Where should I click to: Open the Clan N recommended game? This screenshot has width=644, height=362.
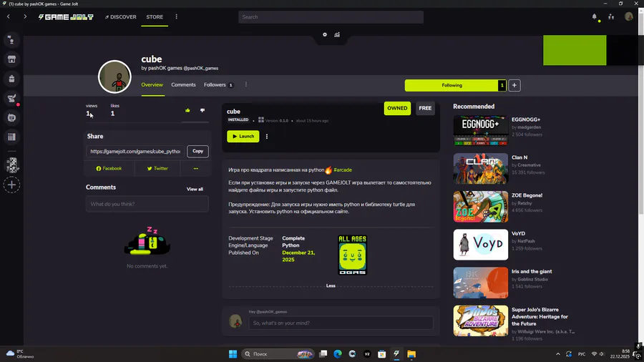[481, 168]
